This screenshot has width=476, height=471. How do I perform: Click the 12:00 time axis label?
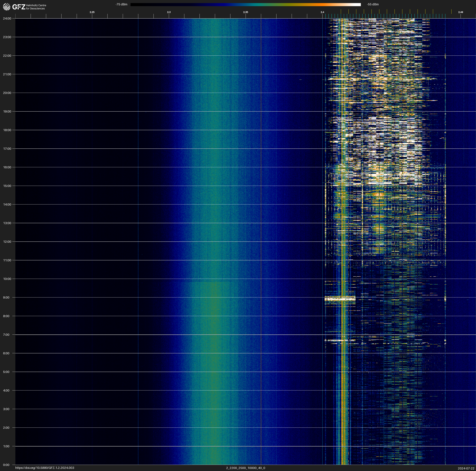(7, 242)
